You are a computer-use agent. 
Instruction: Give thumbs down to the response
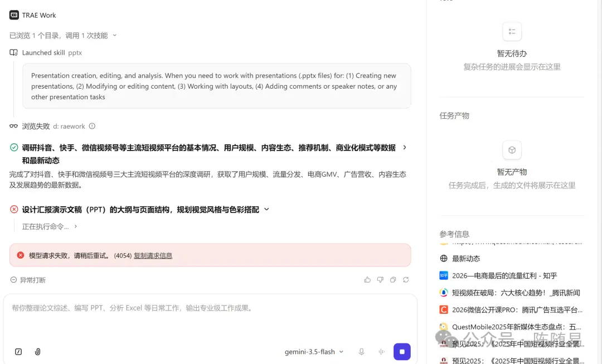pos(380,280)
